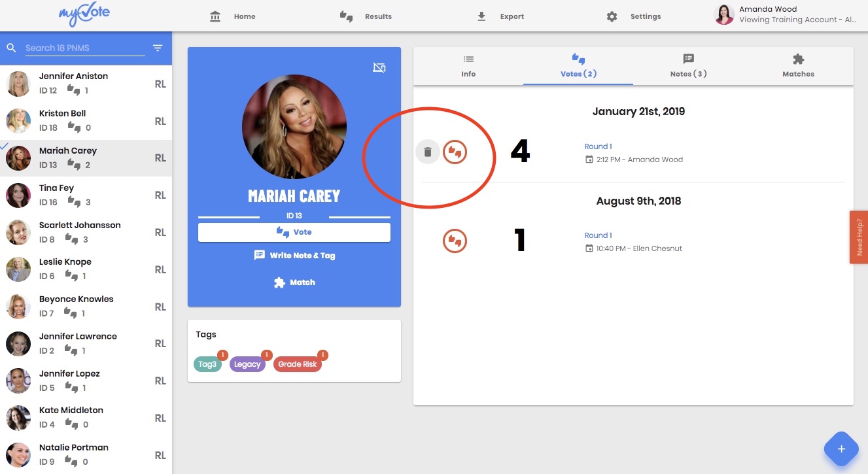Viewport: 868px width, 474px height.
Task: Switch to the Notes (3) tab
Action: pos(688,66)
